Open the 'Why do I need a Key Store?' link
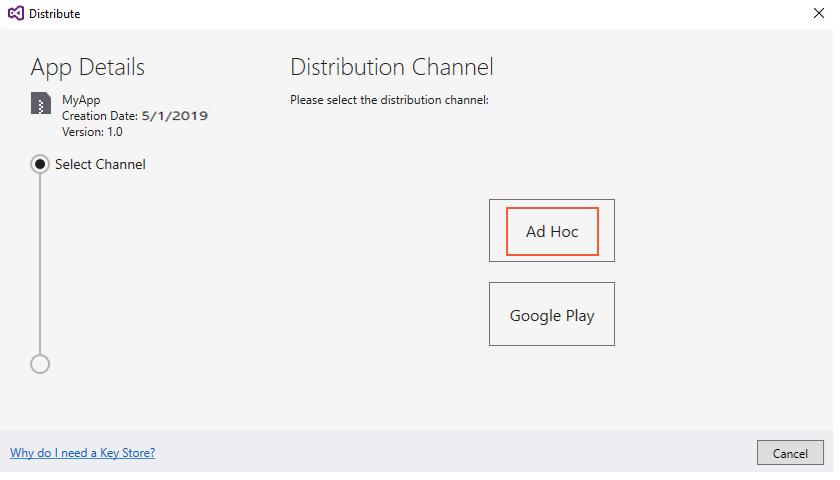This screenshot has height=480, width=840. point(82,453)
